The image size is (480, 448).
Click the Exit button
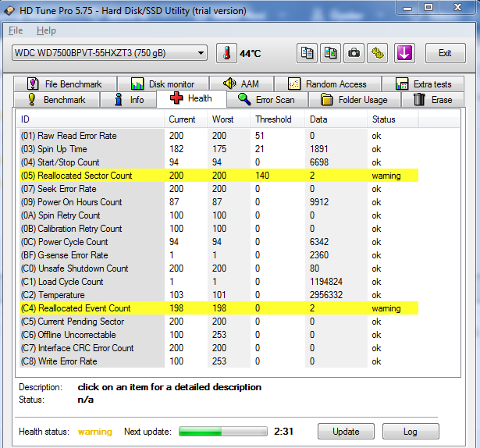click(x=446, y=53)
